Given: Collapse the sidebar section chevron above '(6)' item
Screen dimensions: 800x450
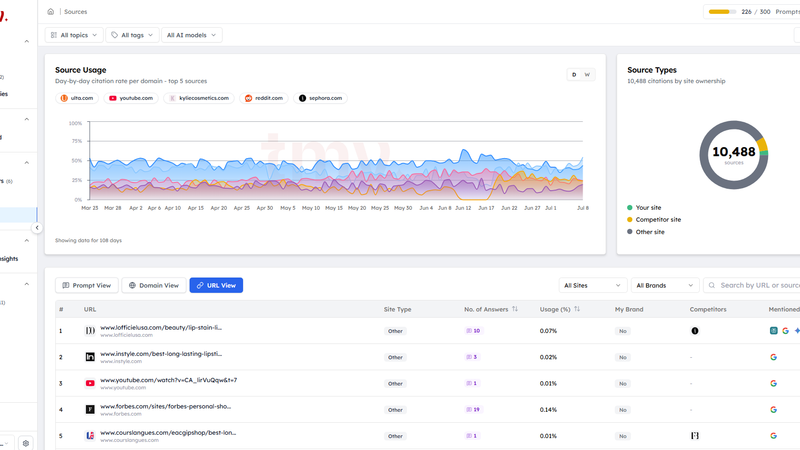Looking at the screenshot, I should [x=27, y=163].
